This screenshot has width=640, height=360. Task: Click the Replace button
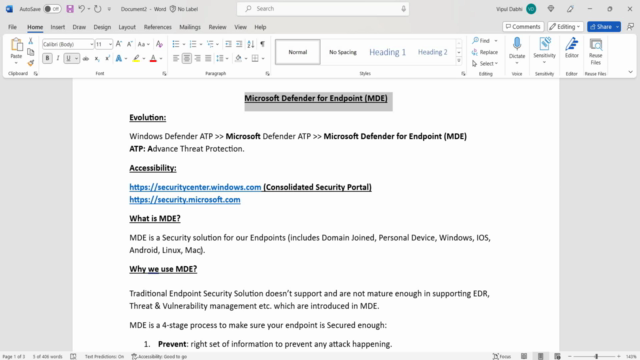click(484, 52)
